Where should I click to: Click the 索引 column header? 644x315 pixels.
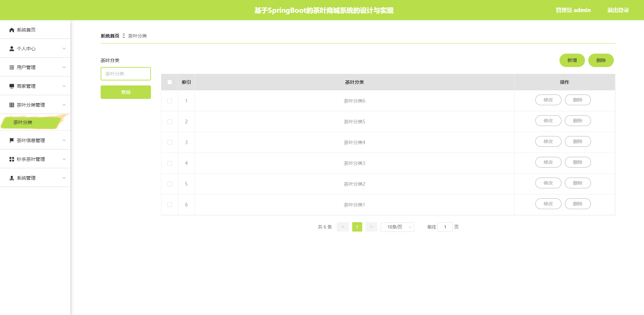[186, 82]
